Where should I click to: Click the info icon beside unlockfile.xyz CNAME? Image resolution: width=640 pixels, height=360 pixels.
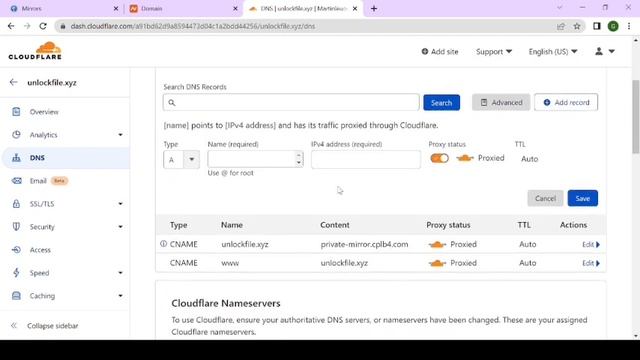tap(163, 244)
